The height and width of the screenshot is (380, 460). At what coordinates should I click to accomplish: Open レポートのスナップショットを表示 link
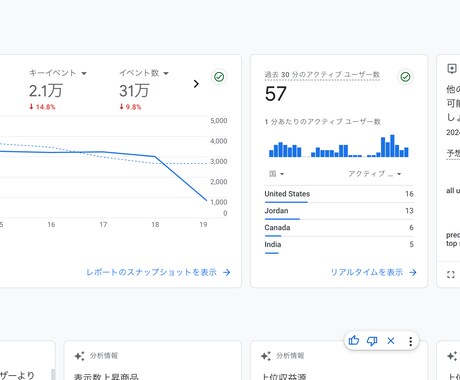pyautogui.click(x=158, y=272)
